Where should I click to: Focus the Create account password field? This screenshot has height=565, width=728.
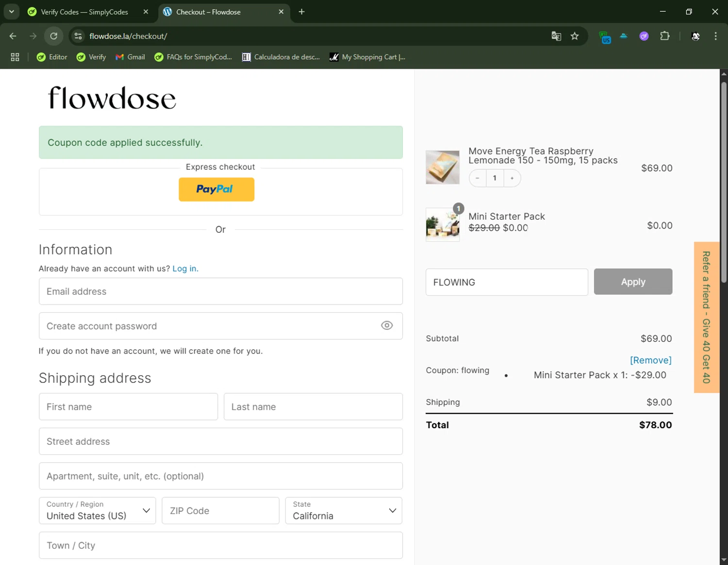point(221,326)
